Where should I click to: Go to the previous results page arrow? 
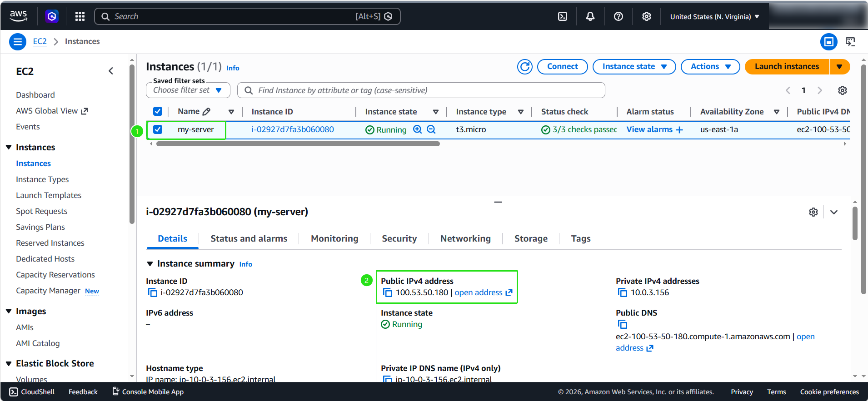pos(788,90)
